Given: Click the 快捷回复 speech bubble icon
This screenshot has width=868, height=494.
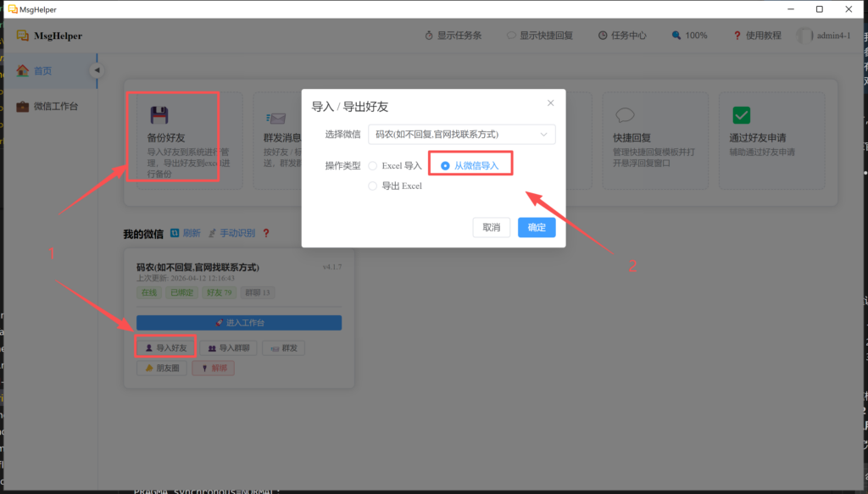Looking at the screenshot, I should tap(625, 116).
